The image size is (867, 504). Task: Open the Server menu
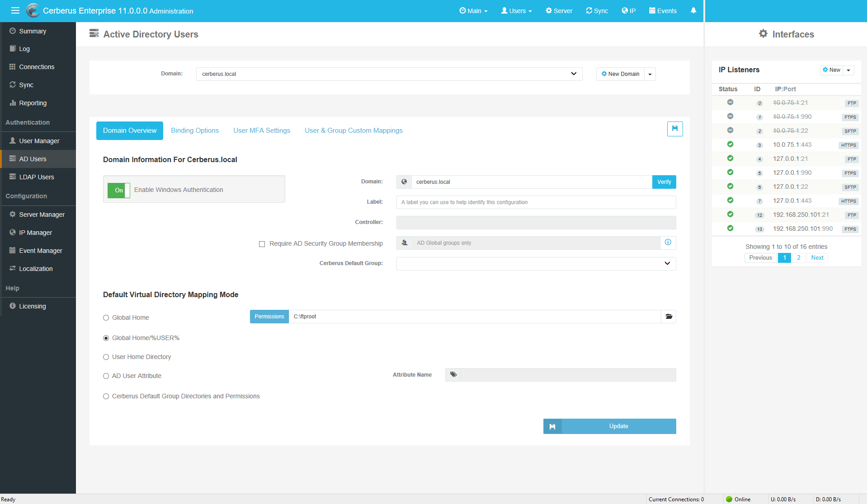coord(559,11)
